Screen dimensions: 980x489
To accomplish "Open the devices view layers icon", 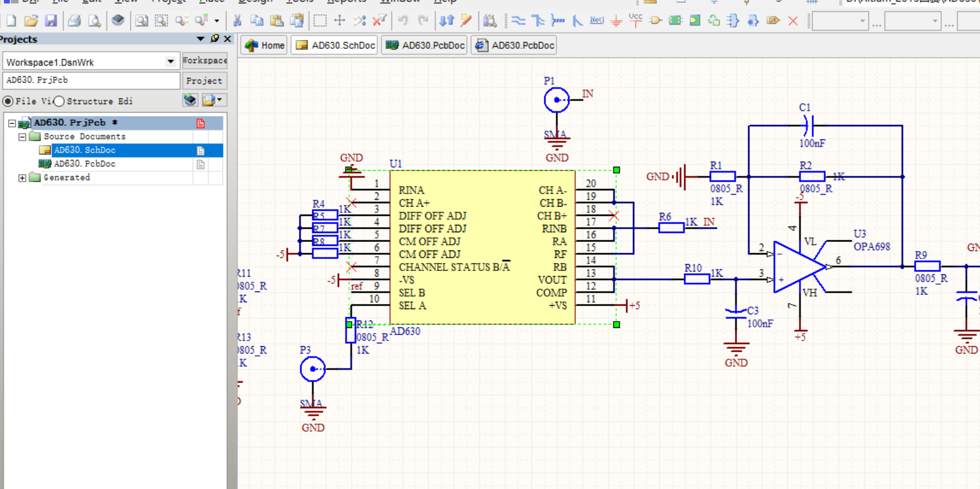I will [118, 21].
